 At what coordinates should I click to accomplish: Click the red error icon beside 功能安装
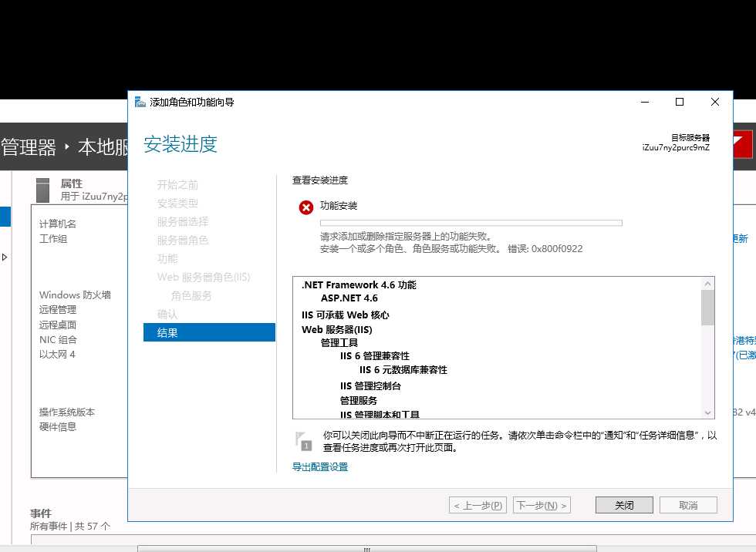click(x=306, y=207)
